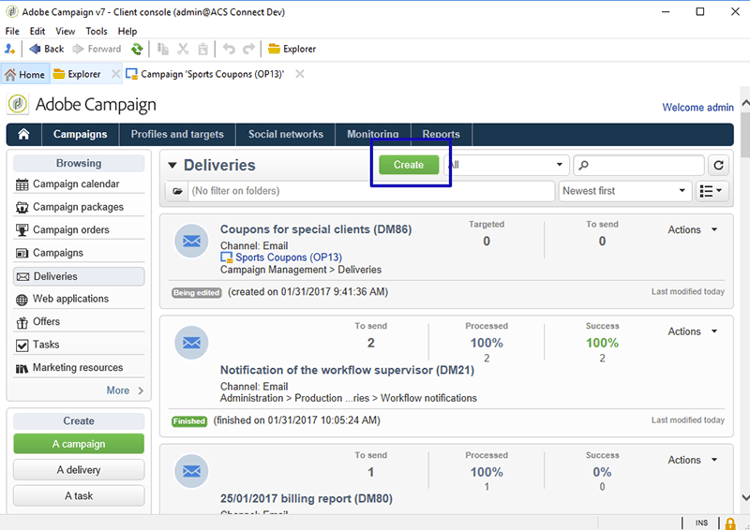
Task: Open the Edit menu
Action: 37,31
